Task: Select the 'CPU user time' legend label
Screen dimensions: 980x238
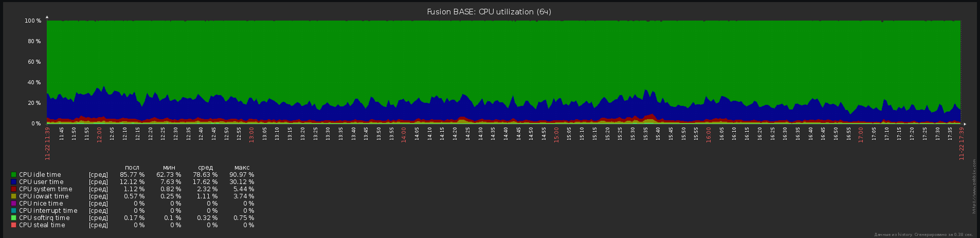Action: [x=41, y=182]
